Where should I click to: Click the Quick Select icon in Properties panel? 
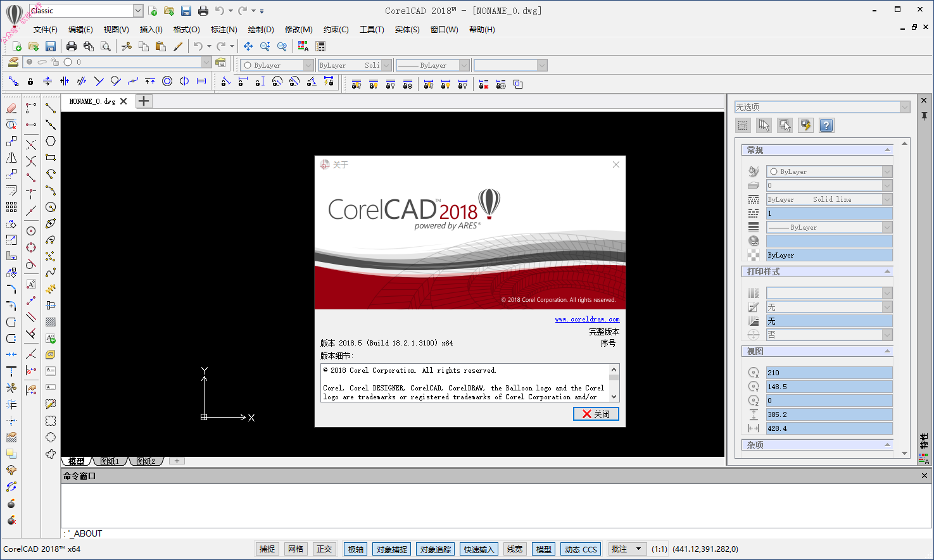(805, 125)
